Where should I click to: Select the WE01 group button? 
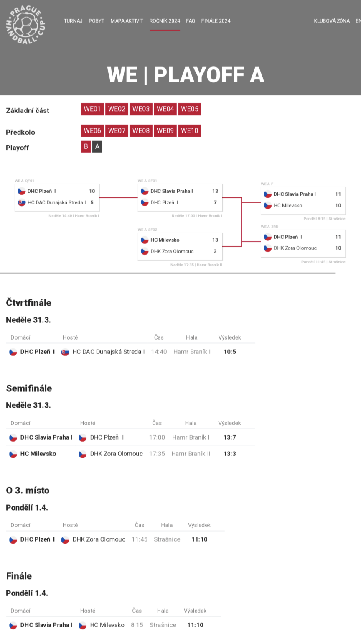[92, 109]
